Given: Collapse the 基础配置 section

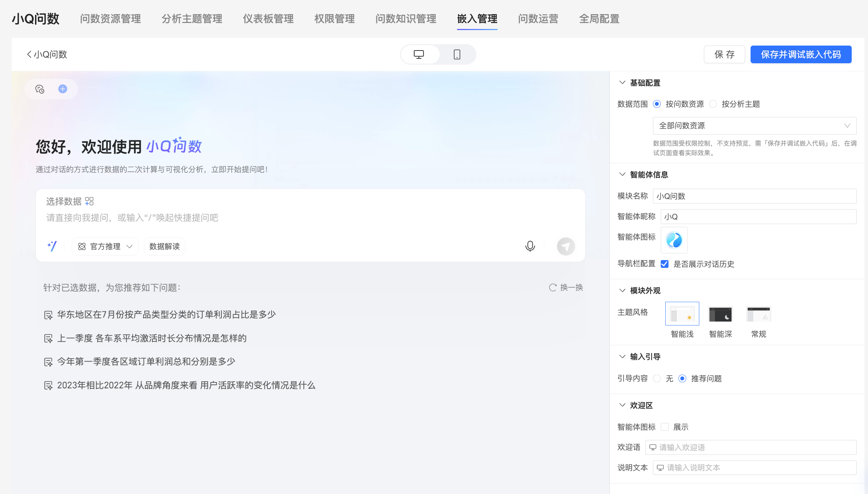Looking at the screenshot, I should pyautogui.click(x=622, y=83).
